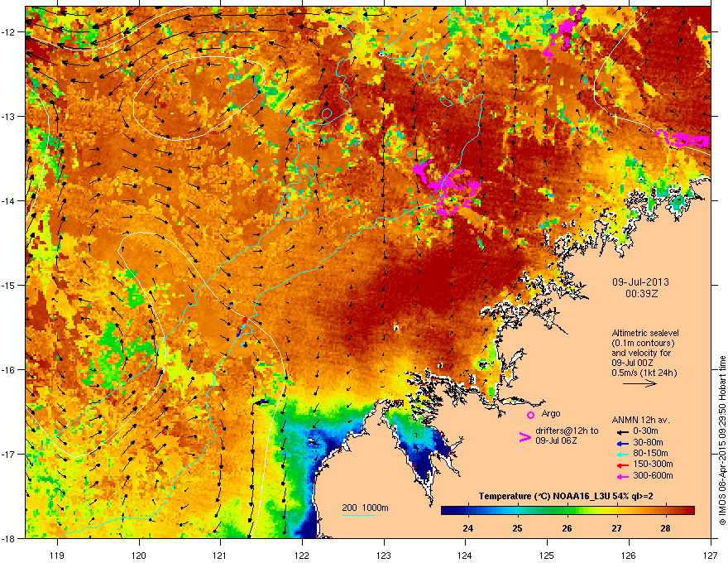Click the green 26 degree section of colorbar
This screenshot has height=563, width=728.
567,511
